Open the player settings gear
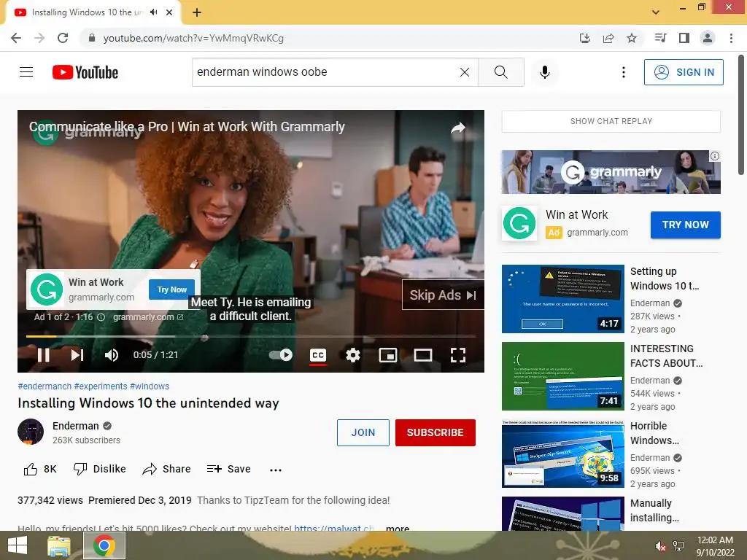This screenshot has height=560, width=747. coord(353,355)
